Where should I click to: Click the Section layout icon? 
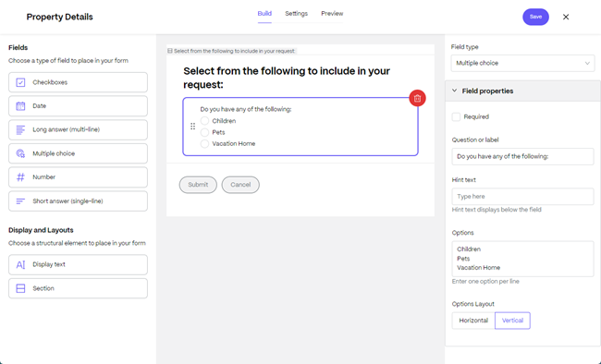pyautogui.click(x=20, y=288)
